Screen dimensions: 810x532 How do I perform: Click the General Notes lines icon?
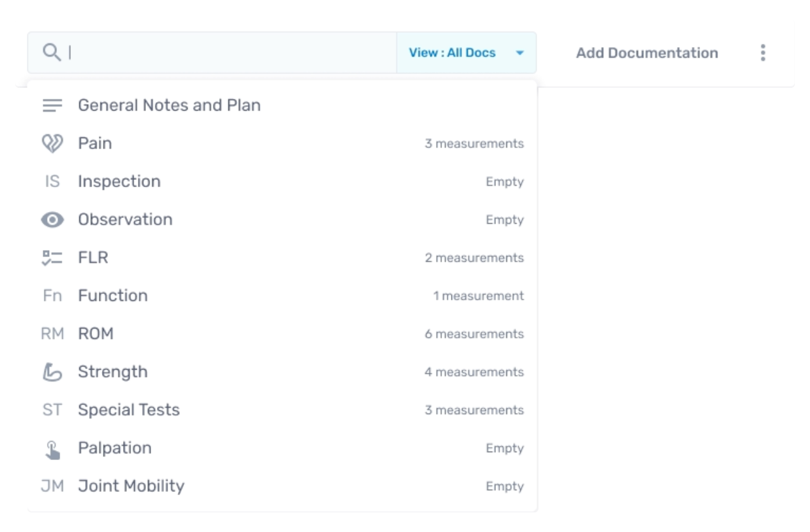52,105
